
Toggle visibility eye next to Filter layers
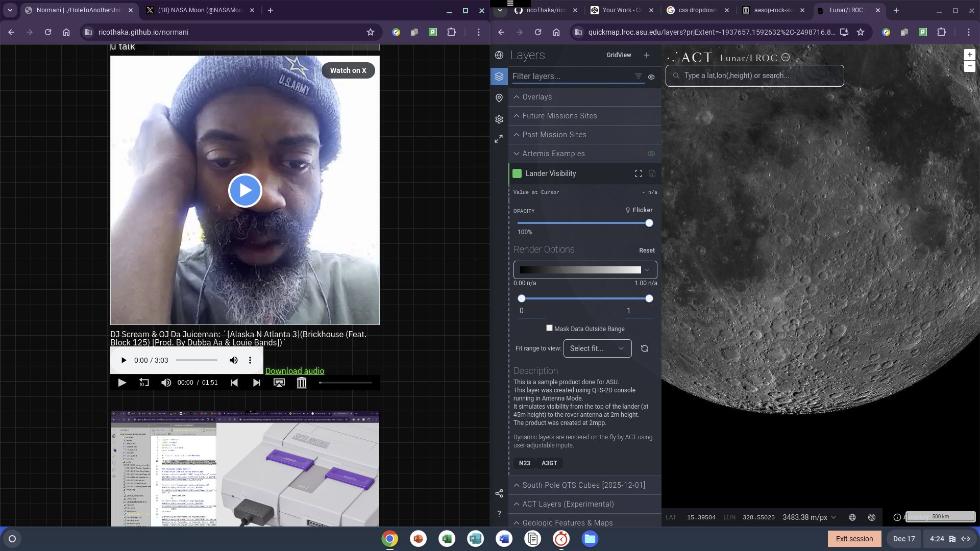[x=651, y=77]
